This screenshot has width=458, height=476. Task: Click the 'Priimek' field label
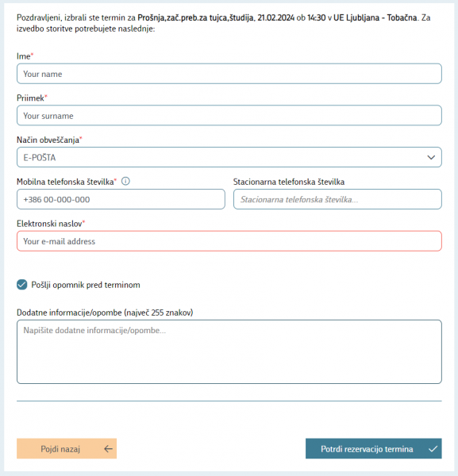(30, 98)
